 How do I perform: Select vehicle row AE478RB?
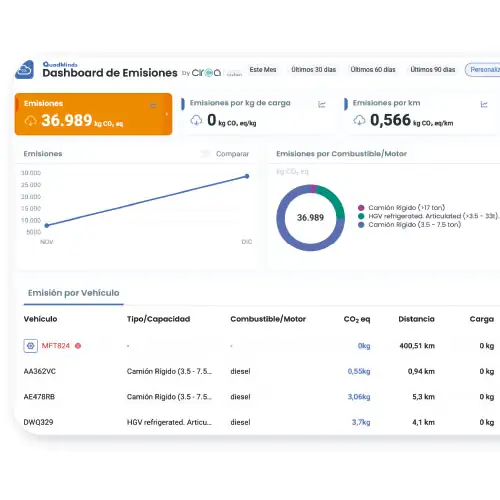click(259, 397)
